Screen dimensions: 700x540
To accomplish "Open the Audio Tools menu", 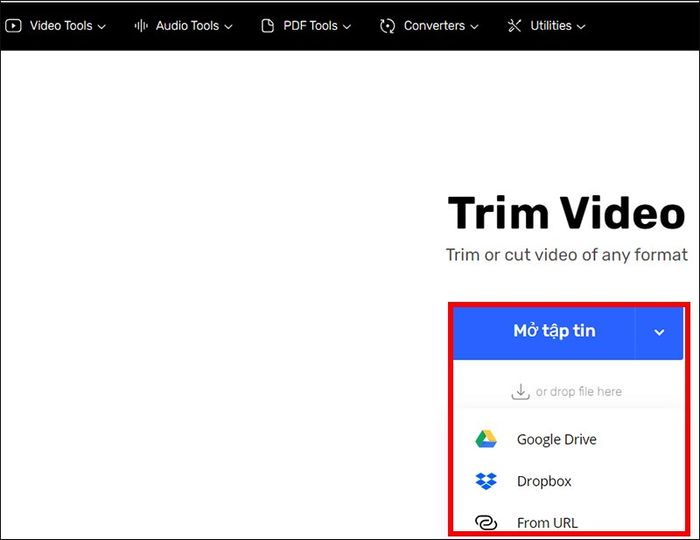I will click(x=183, y=26).
